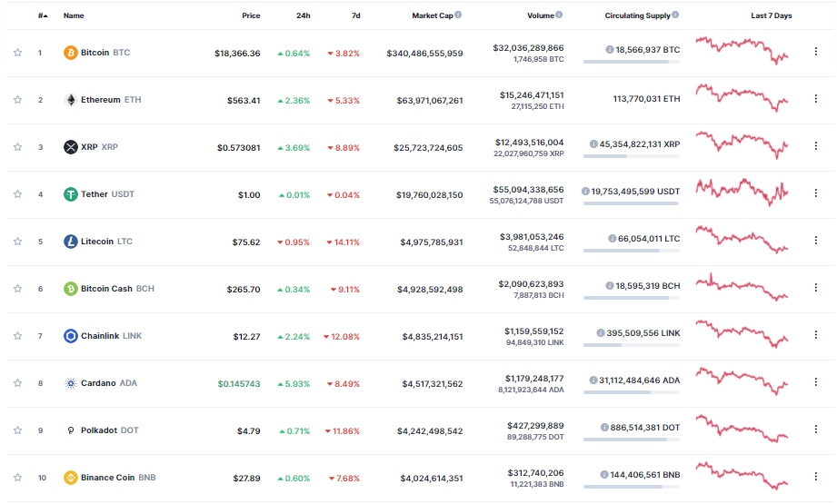Toggle Bitcoin Cash watchlist star
This screenshot has height=504, width=837.
coord(17,289)
